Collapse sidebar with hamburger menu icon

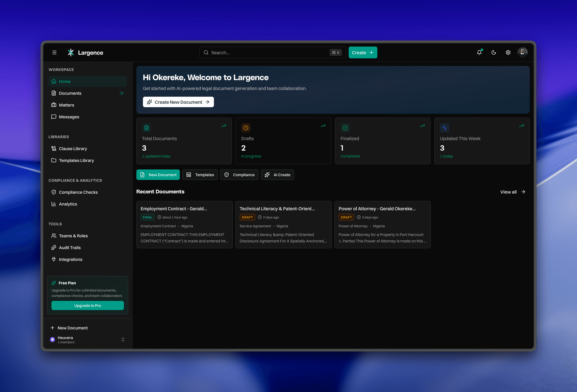(54, 52)
